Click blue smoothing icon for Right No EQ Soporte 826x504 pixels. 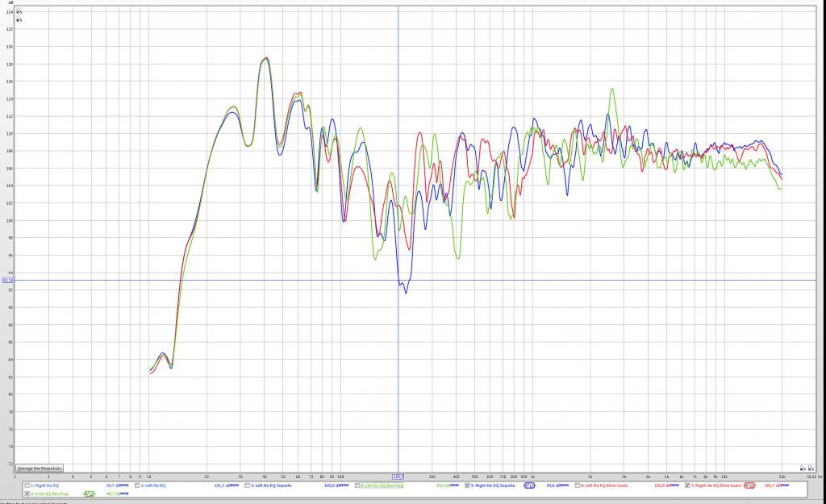coord(529,485)
